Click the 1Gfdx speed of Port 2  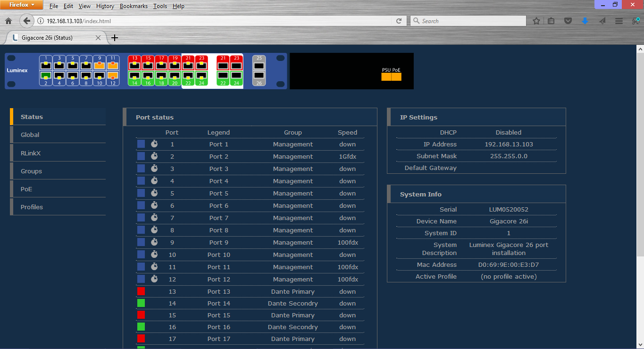click(348, 156)
